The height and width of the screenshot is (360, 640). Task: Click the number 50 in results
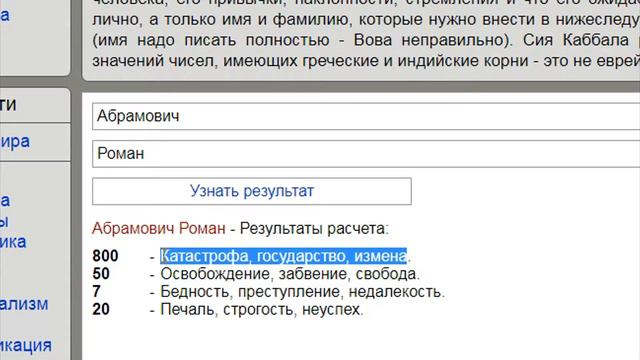[101, 274]
